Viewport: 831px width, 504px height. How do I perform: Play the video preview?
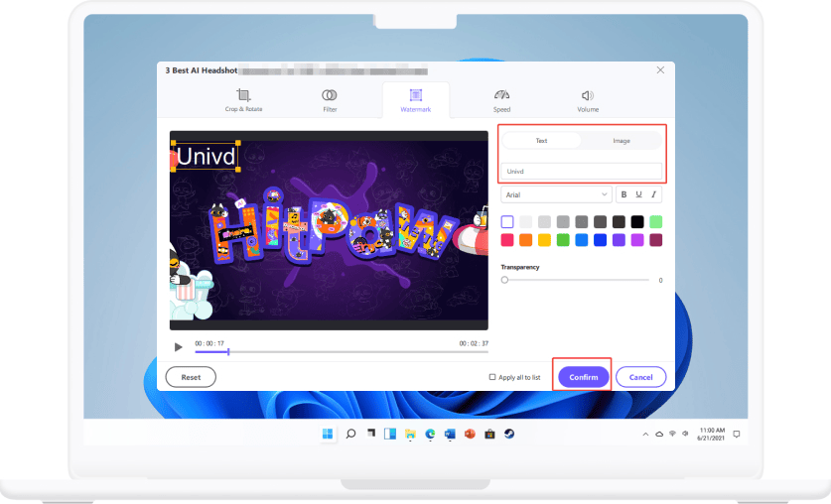[x=178, y=347]
